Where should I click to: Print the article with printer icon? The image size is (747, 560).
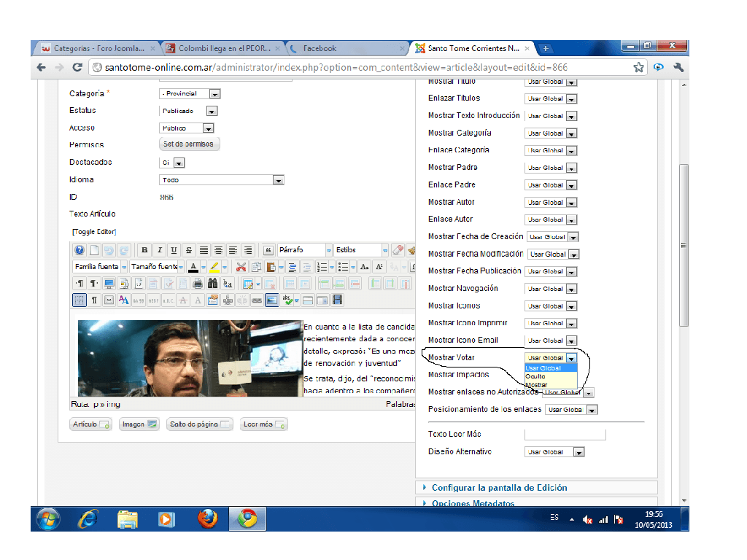tap(198, 284)
